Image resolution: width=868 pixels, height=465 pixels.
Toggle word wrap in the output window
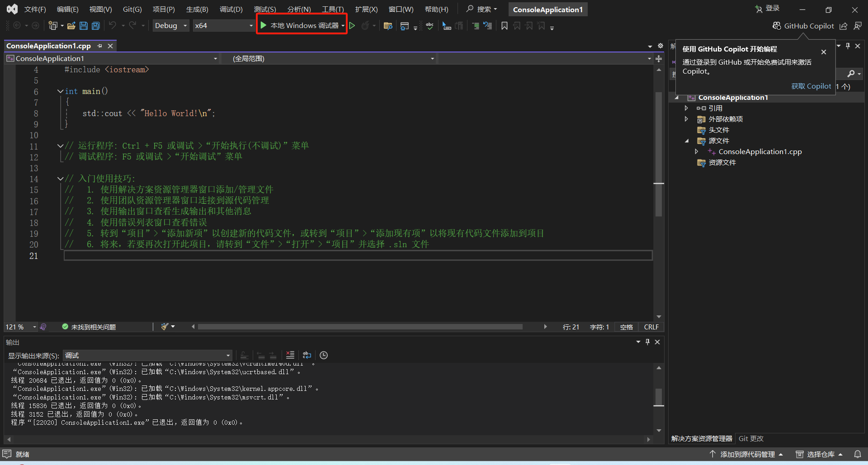307,355
